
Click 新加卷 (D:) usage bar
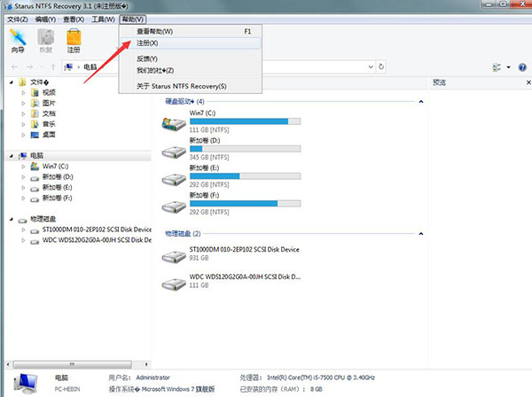(245, 149)
